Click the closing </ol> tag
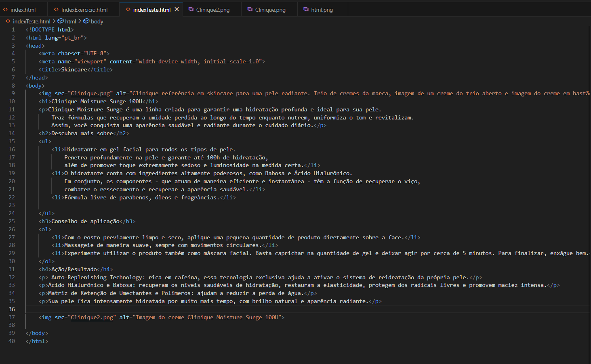Viewport: 591px width, 364px height. coord(46,261)
